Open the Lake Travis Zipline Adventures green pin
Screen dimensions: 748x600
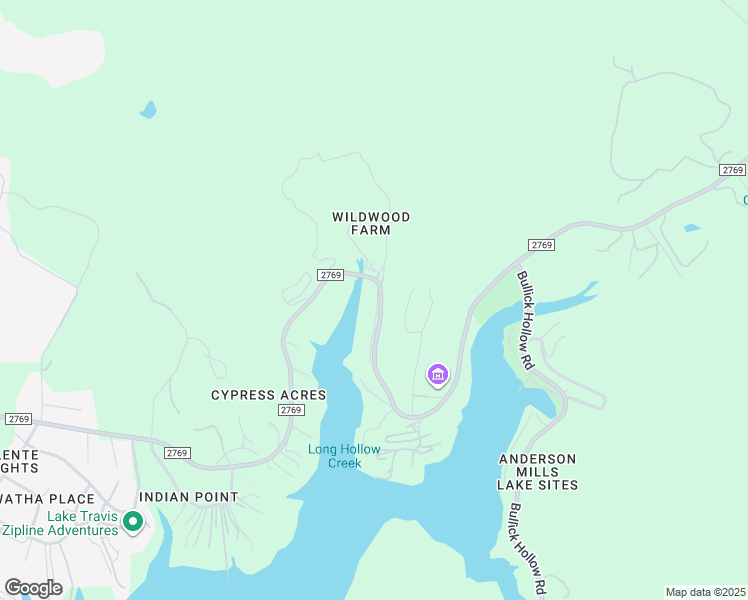tap(133, 522)
